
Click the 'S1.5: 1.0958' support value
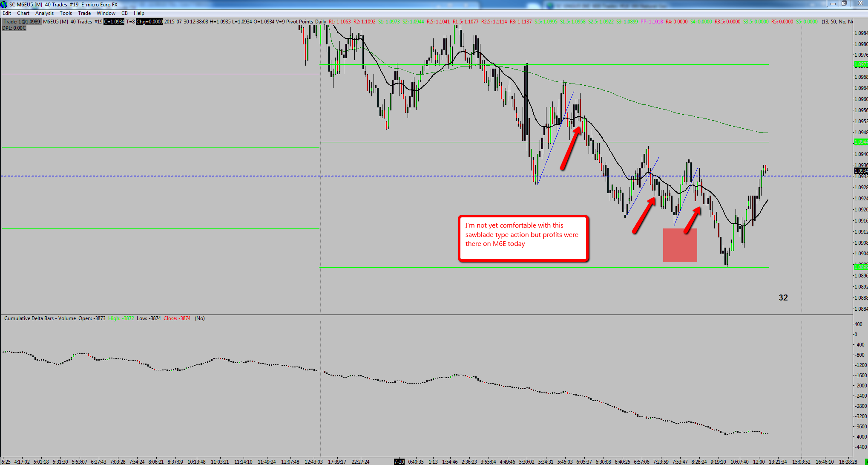point(573,22)
